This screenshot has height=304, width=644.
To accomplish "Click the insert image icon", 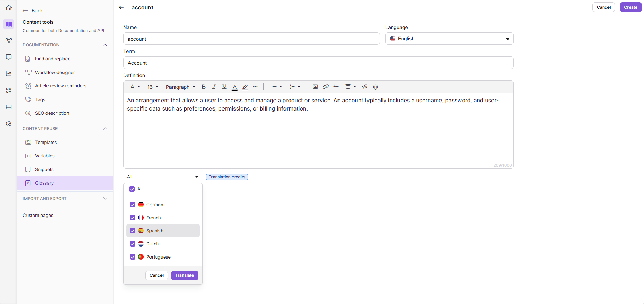I will tap(315, 87).
